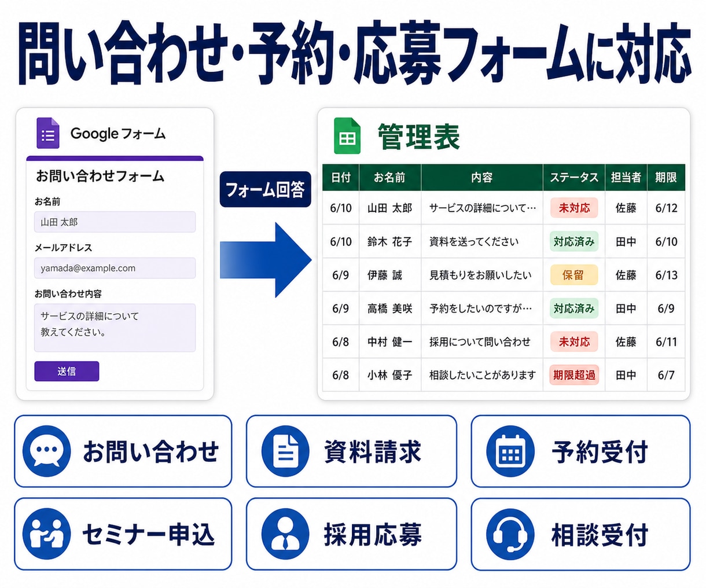Click the name cell 中村 健一
The image size is (706, 588).
click(x=389, y=342)
